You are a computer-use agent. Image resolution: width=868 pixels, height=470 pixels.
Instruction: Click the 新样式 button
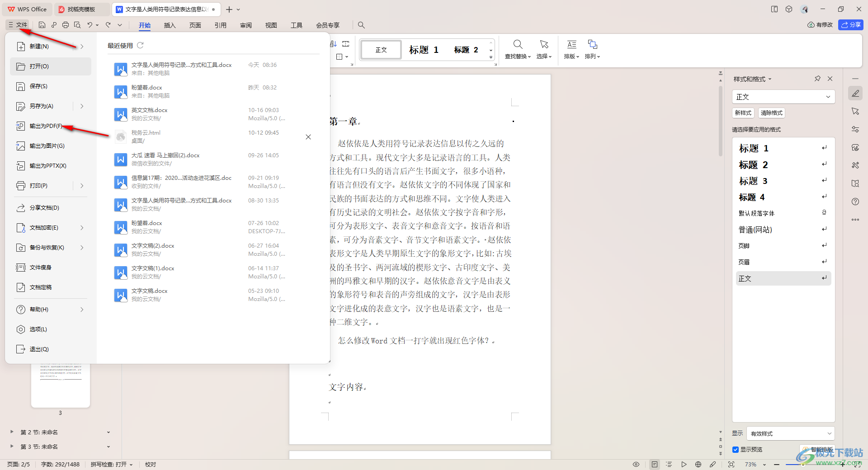tap(743, 113)
